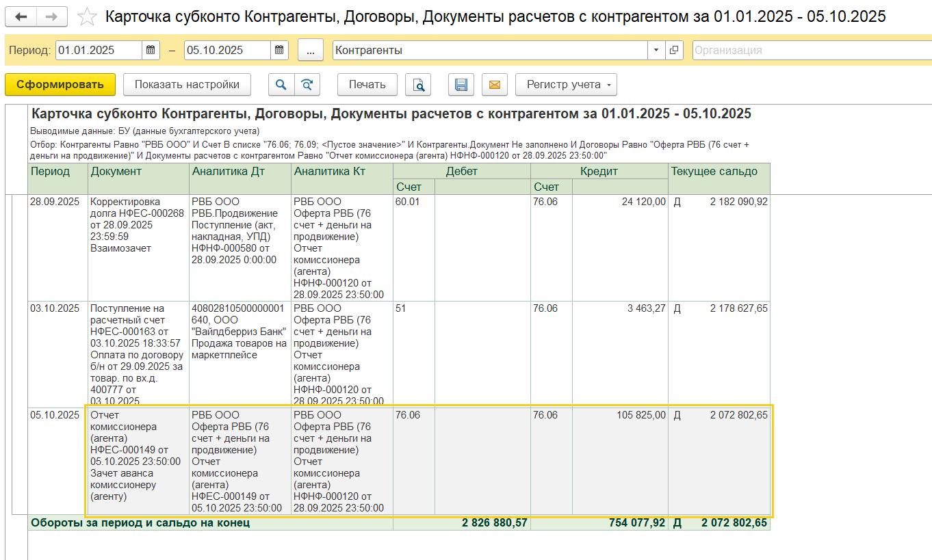The height and width of the screenshot is (560, 932).
Task: Click the forward navigation arrow
Action: (x=52, y=16)
